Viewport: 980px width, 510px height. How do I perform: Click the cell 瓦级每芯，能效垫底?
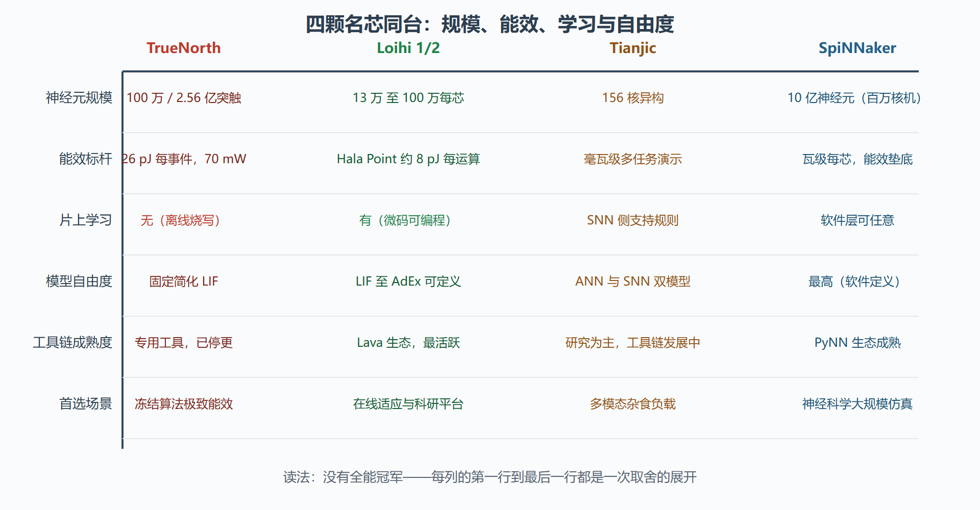[857, 159]
